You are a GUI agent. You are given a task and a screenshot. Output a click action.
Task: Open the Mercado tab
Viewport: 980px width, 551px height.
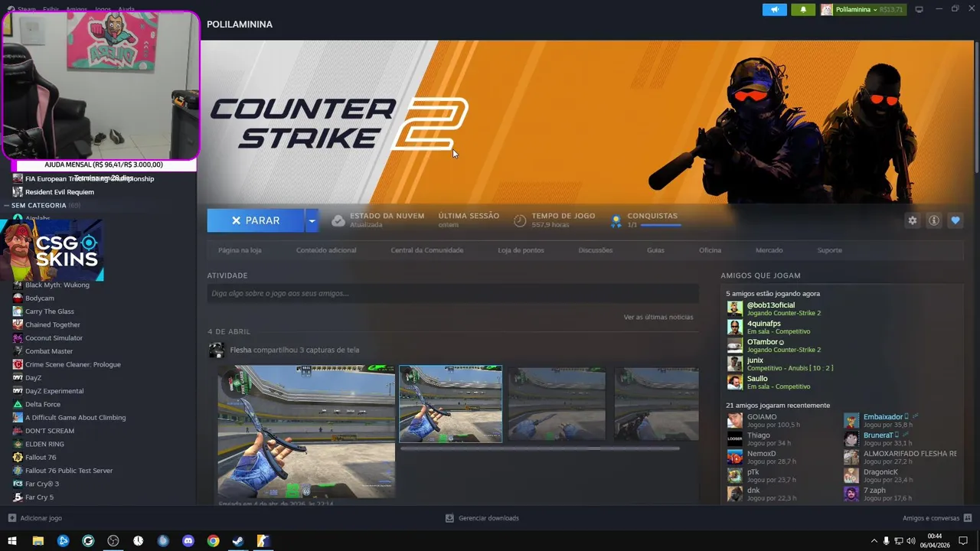pyautogui.click(x=769, y=250)
